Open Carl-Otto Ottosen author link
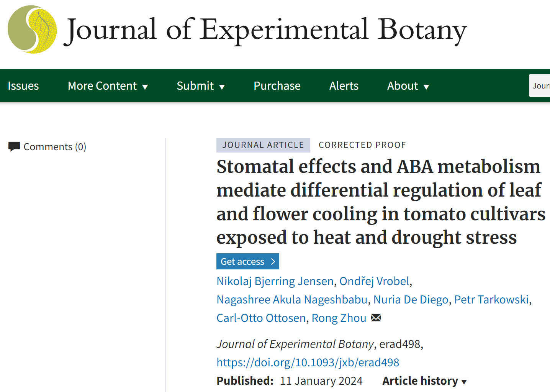The width and height of the screenshot is (550, 392). click(261, 318)
